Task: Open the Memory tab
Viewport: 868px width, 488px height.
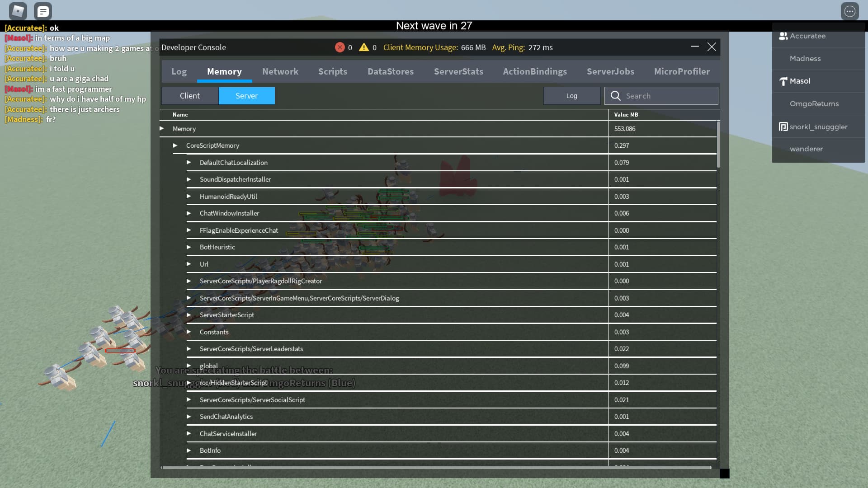Action: [x=224, y=71]
